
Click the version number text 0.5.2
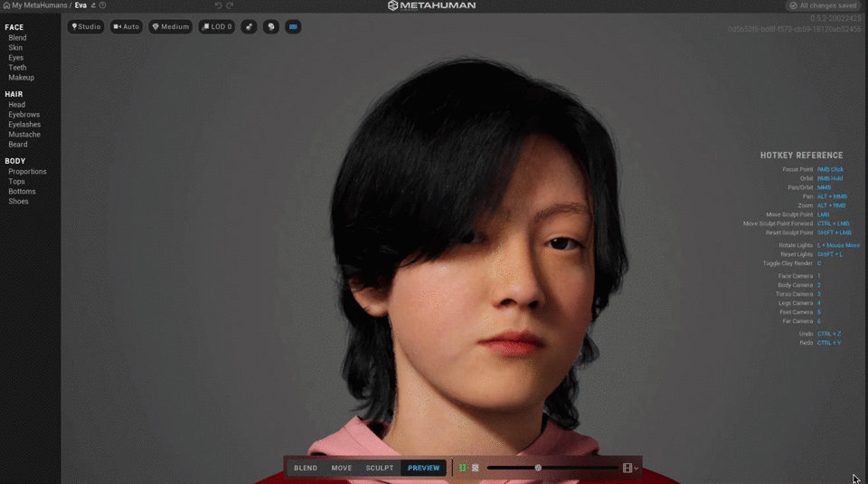tap(835, 19)
